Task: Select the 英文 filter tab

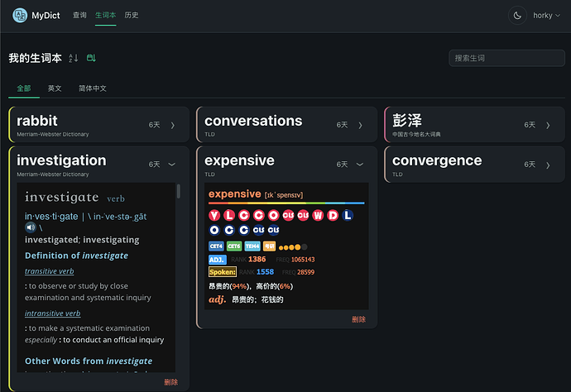Action: point(55,88)
